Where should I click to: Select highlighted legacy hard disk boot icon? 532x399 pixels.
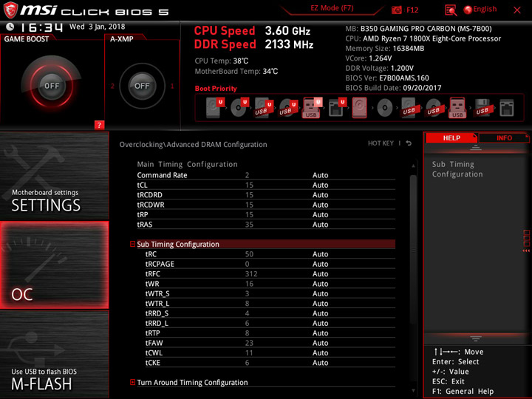coord(360,108)
